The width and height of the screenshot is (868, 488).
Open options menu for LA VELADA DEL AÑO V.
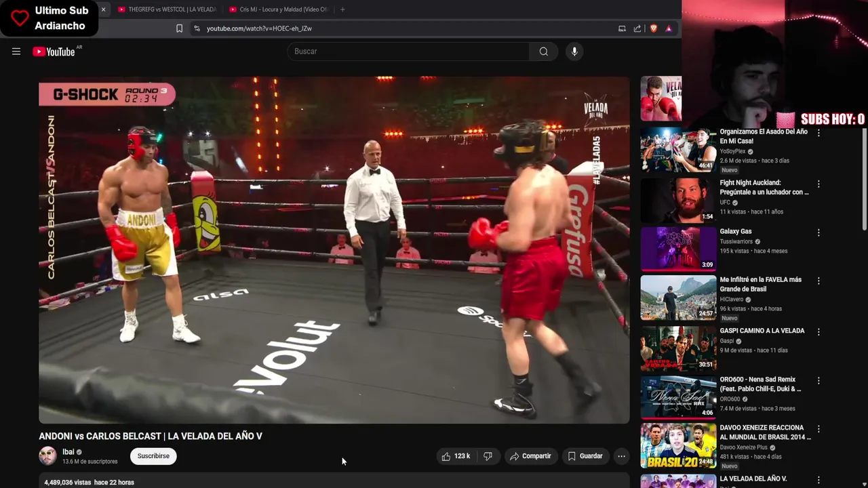[x=818, y=480]
